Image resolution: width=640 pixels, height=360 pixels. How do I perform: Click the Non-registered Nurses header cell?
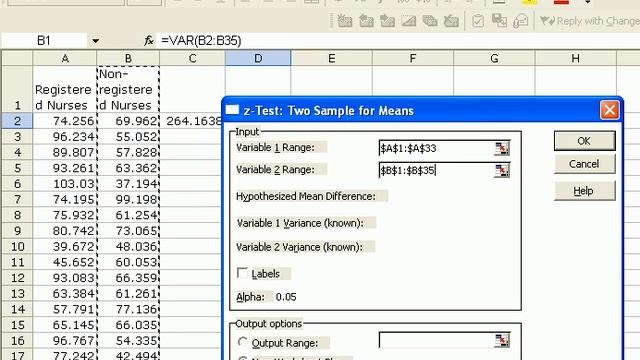coord(128,89)
